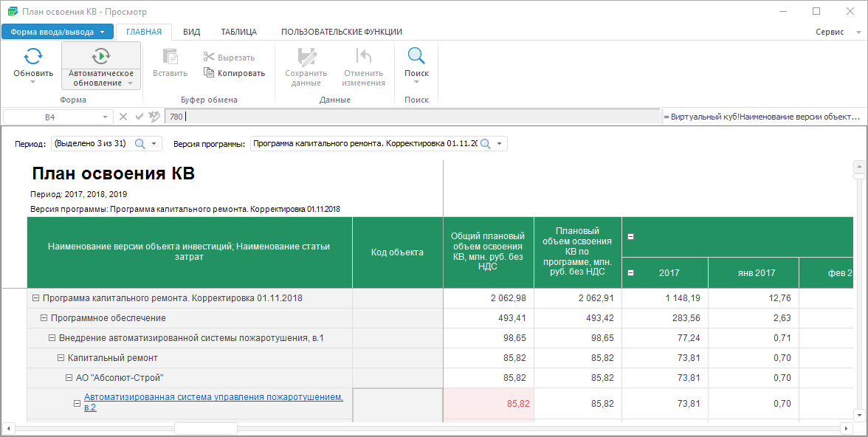Open the Версия программы dropdown arrow

[500, 144]
